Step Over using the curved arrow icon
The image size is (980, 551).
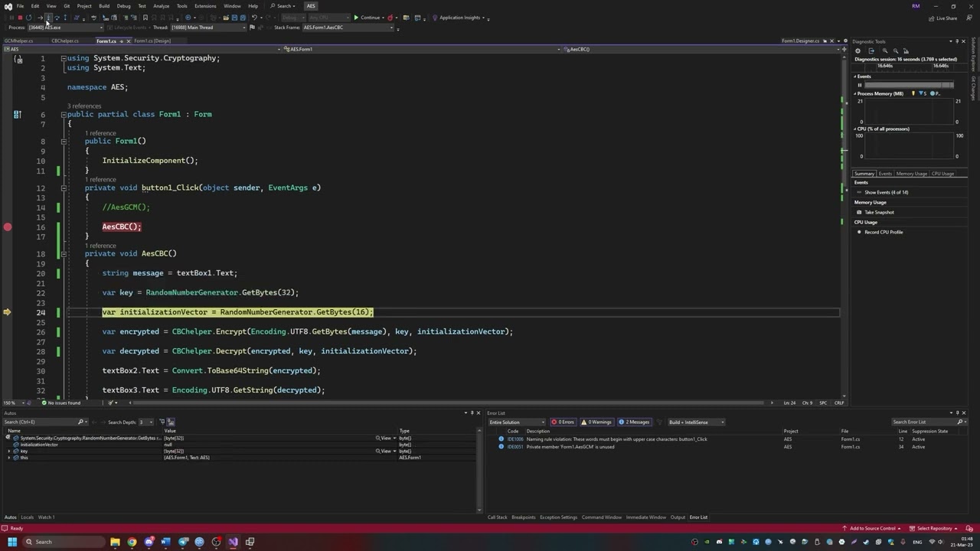(x=57, y=18)
